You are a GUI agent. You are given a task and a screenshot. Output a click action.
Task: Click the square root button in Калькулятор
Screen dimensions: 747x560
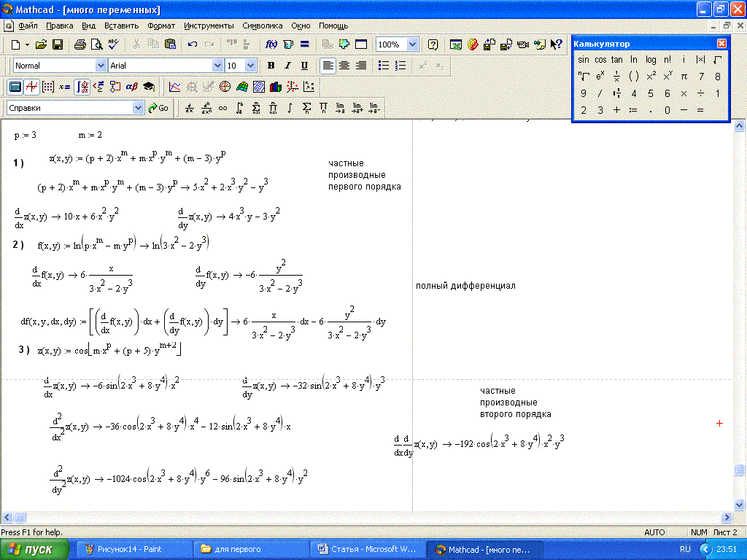pyautogui.click(x=718, y=60)
